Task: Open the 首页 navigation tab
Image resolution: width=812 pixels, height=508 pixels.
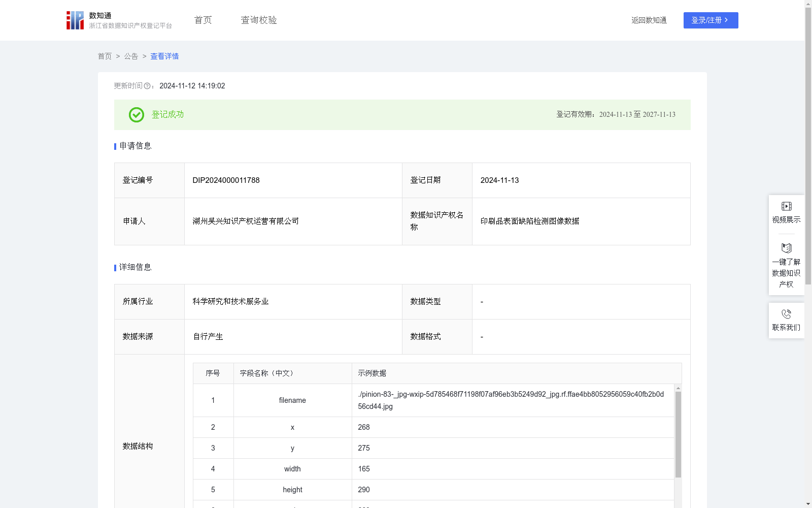Action: tap(203, 20)
